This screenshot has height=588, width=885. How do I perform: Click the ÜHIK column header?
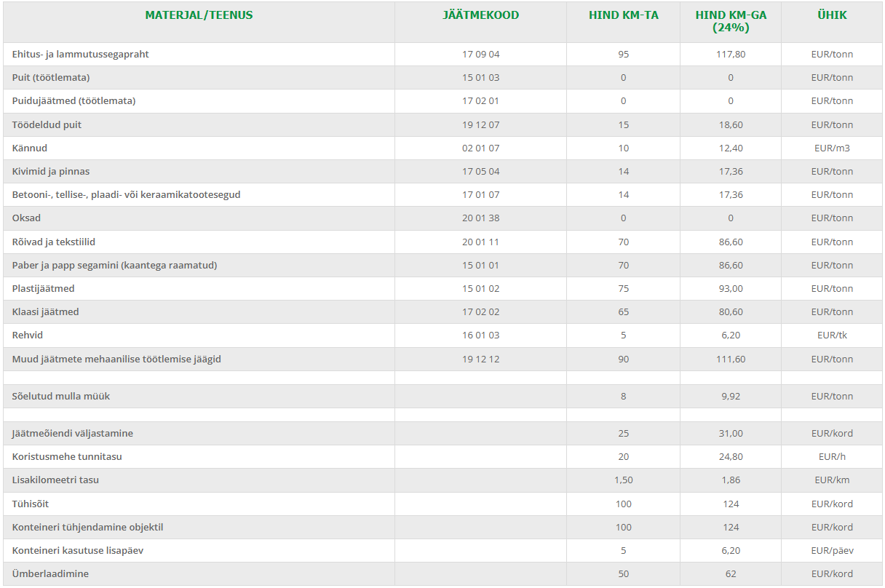[832, 15]
